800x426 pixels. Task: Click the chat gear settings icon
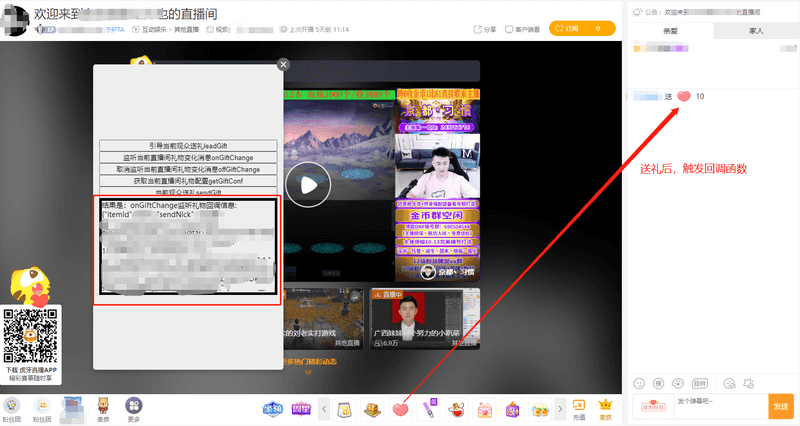(x=748, y=383)
